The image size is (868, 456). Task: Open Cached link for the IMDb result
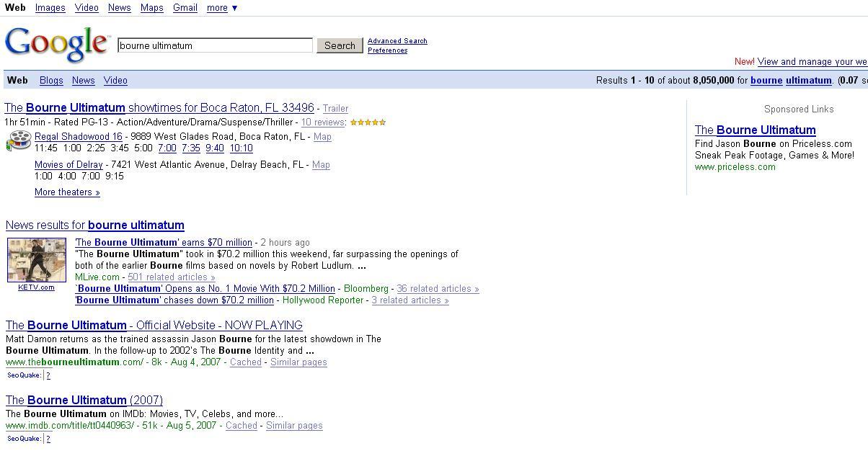(x=242, y=426)
